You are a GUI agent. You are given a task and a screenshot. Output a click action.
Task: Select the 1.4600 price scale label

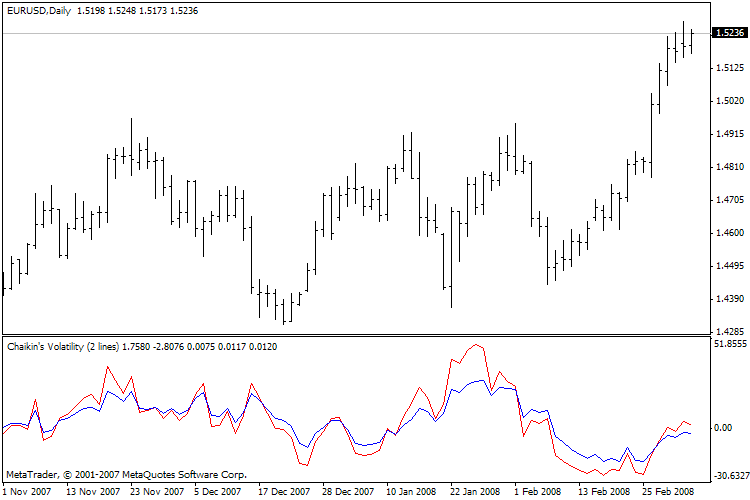pos(730,233)
